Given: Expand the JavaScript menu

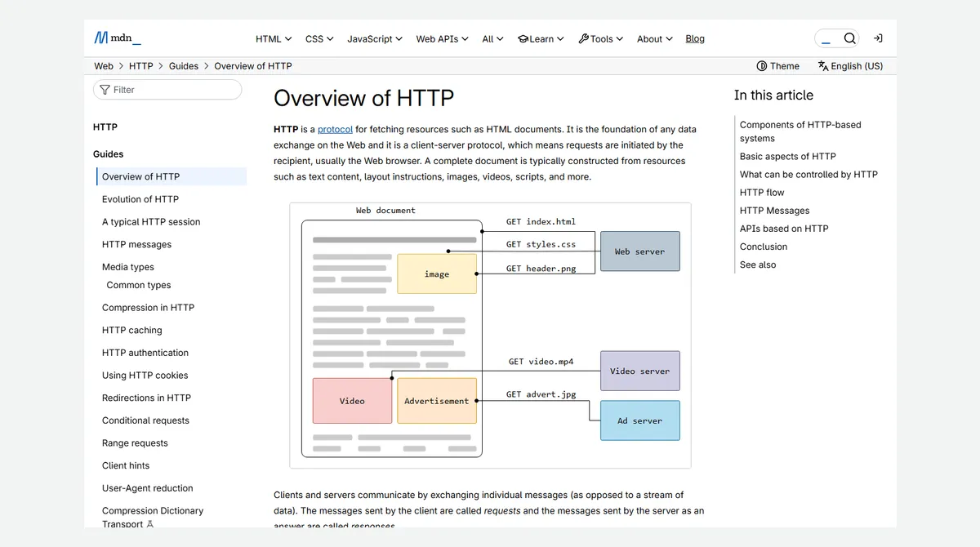Looking at the screenshot, I should pyautogui.click(x=375, y=38).
